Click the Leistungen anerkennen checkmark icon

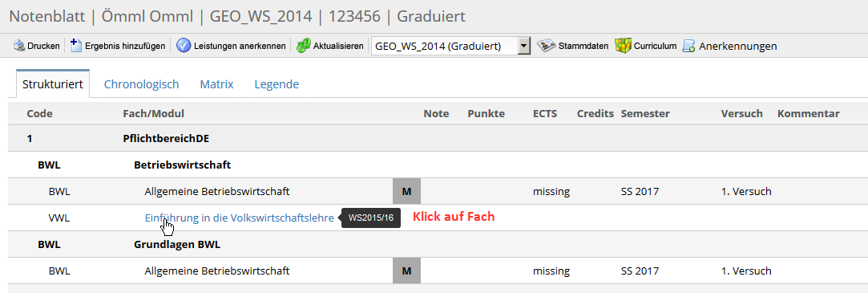tap(184, 46)
